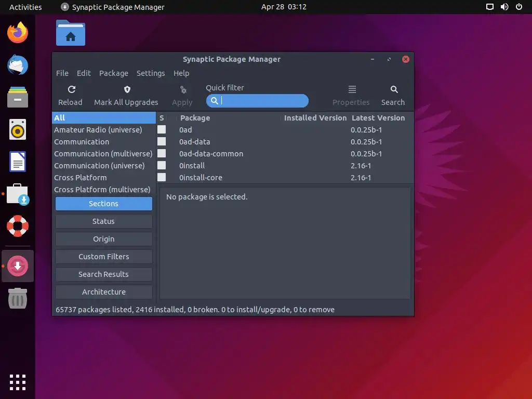Image resolution: width=532 pixels, height=399 pixels.
Task: Select the plain Communication section
Action: [x=104, y=141]
